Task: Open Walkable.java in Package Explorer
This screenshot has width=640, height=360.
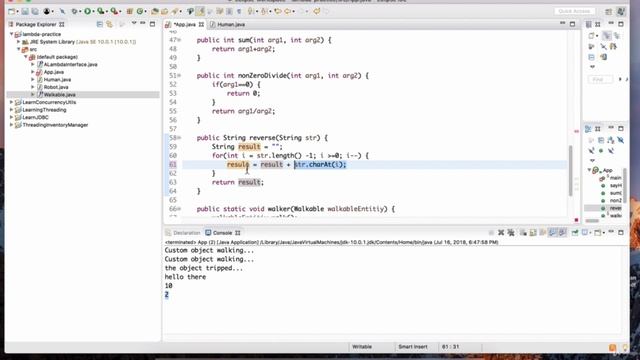Action: [x=60, y=95]
